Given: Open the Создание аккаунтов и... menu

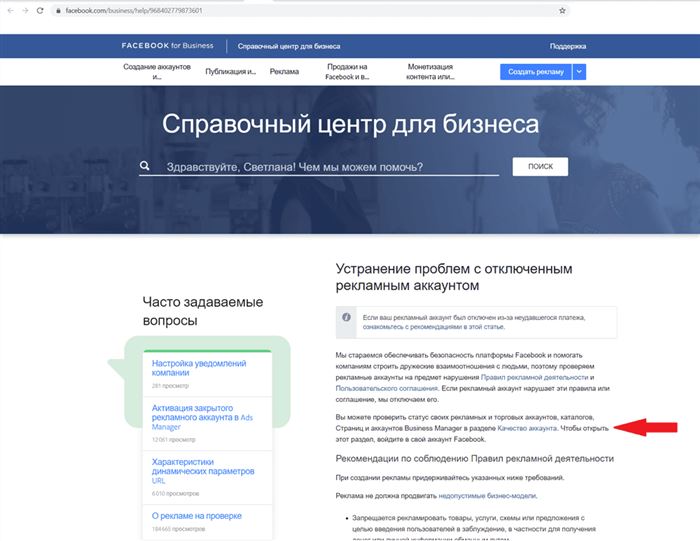Looking at the screenshot, I should pyautogui.click(x=157, y=71).
